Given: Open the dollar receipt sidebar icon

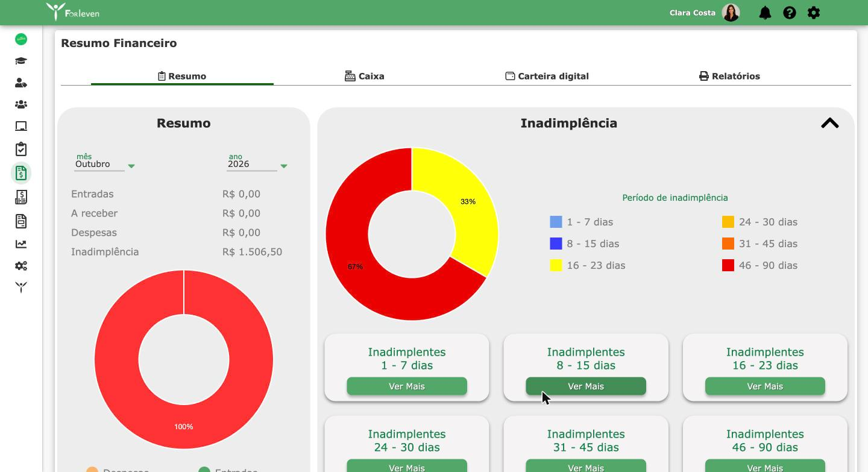Looking at the screenshot, I should click(21, 197).
